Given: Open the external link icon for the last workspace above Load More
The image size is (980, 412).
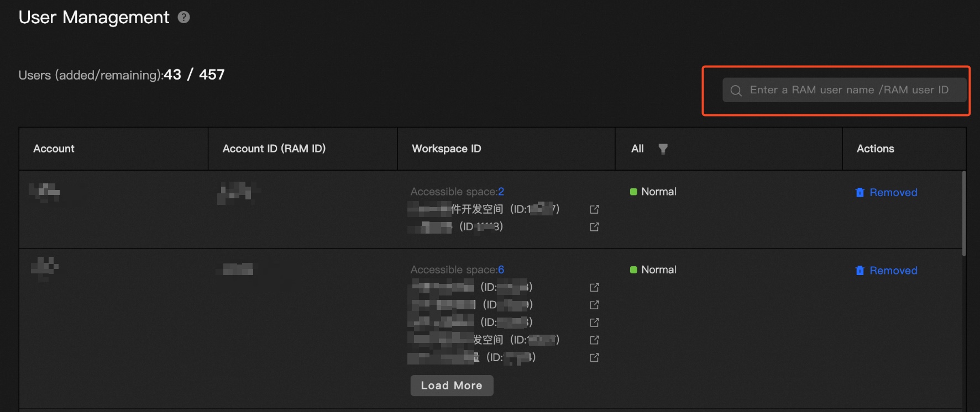Looking at the screenshot, I should [x=594, y=358].
